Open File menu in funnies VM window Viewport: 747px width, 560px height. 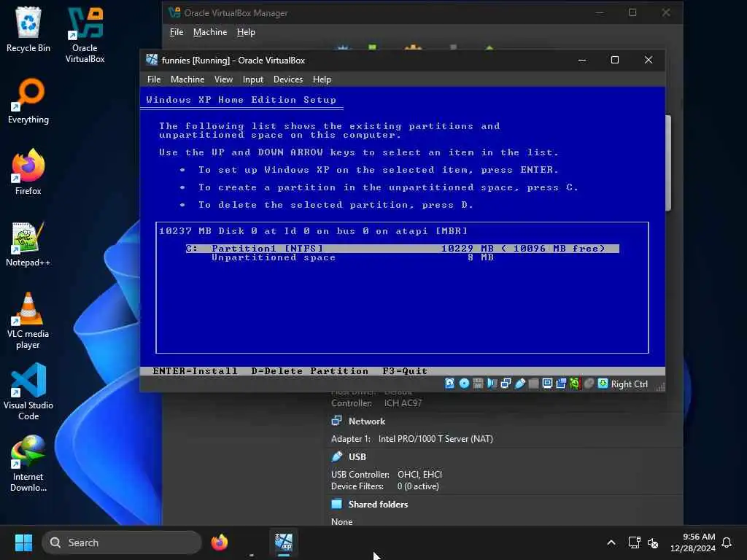click(x=154, y=79)
